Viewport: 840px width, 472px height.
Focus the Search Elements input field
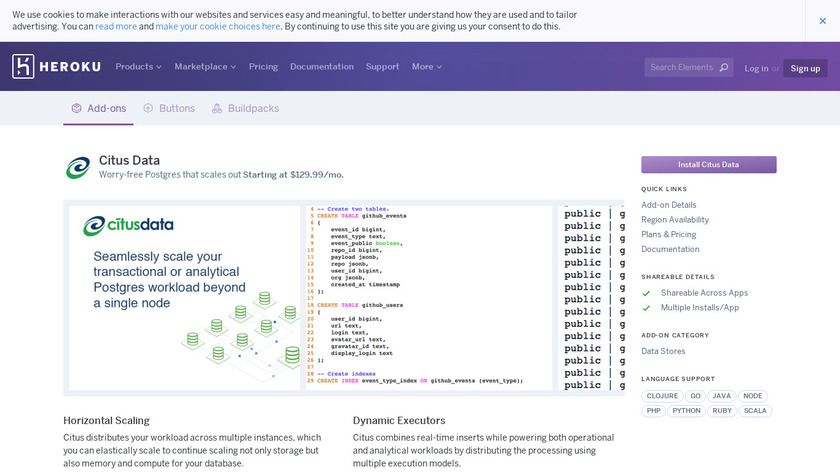682,67
